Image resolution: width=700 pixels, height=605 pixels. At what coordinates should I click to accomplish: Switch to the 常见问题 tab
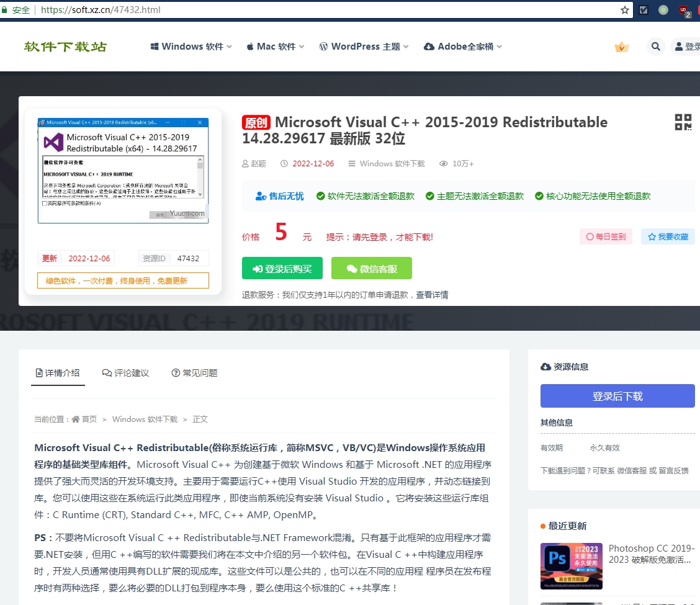pos(195,373)
